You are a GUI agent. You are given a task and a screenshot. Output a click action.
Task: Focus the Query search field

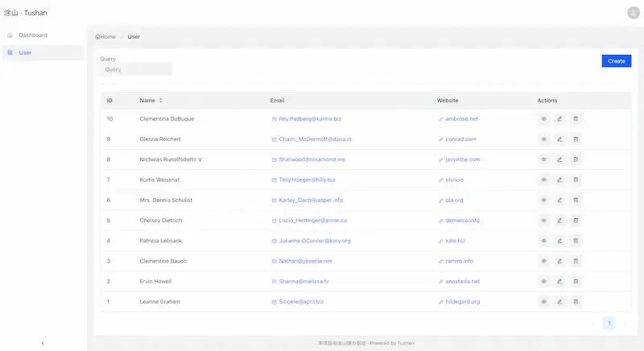point(135,69)
